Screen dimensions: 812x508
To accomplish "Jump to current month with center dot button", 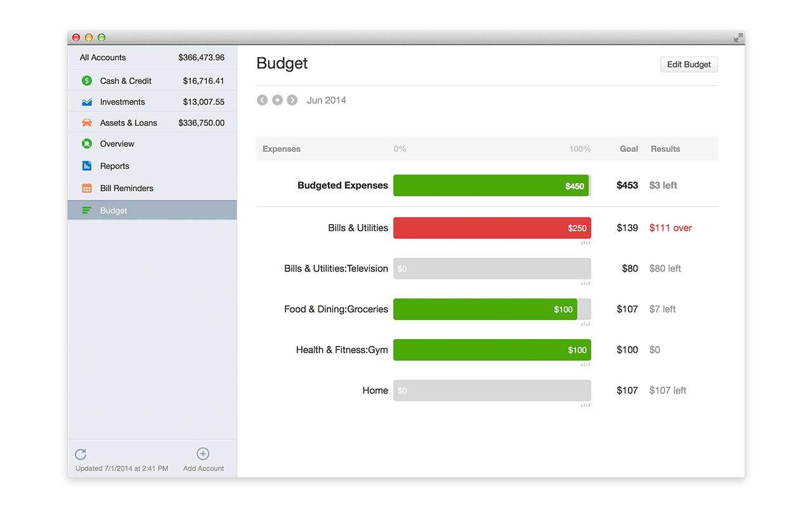I will click(277, 100).
